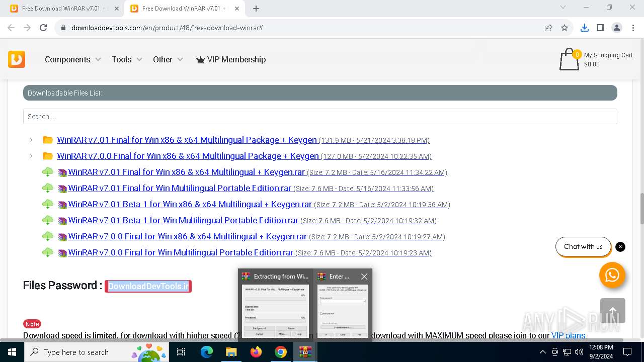Open Chrome tab search chevron
Image resolution: width=644 pixels, height=362 pixels.
[563, 8]
